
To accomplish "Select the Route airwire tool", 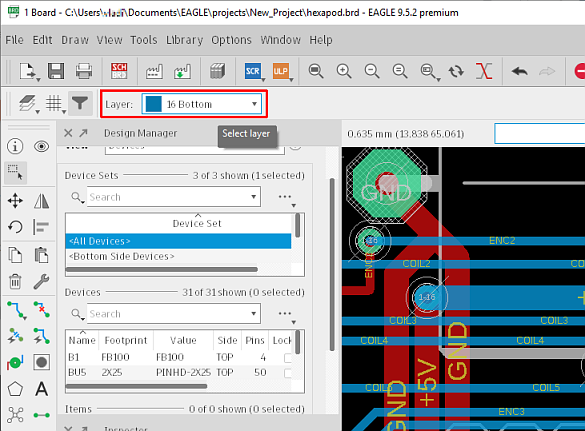I will coord(16,310).
